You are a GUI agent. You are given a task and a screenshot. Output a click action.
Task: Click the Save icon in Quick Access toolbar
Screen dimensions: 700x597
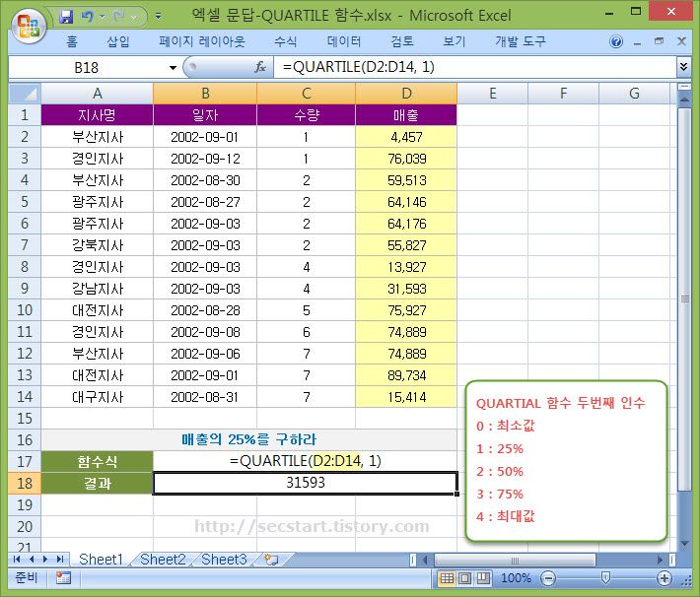coord(66,17)
